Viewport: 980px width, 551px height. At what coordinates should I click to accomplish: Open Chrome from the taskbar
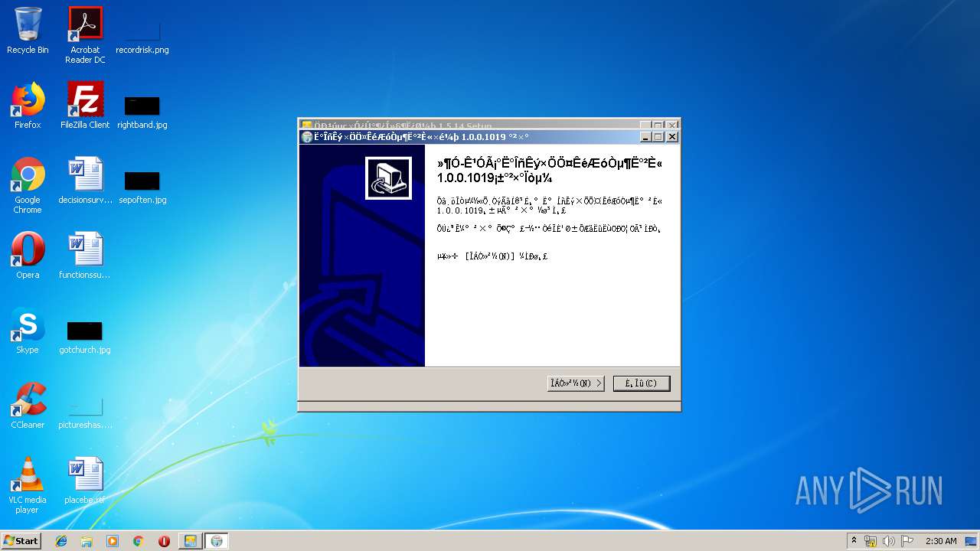click(x=138, y=541)
